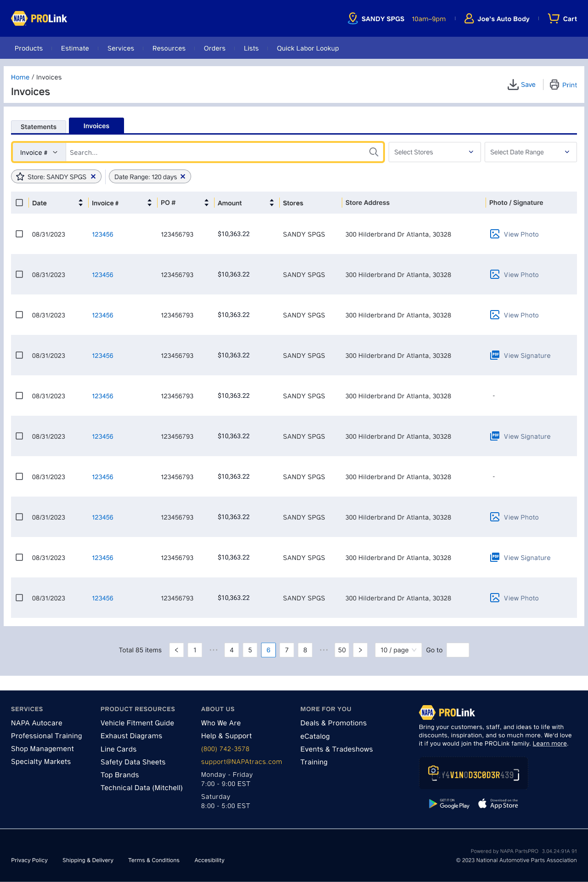588x882 pixels.
Task: Remove the Store: SANDY SPGS filter
Action: click(x=93, y=176)
